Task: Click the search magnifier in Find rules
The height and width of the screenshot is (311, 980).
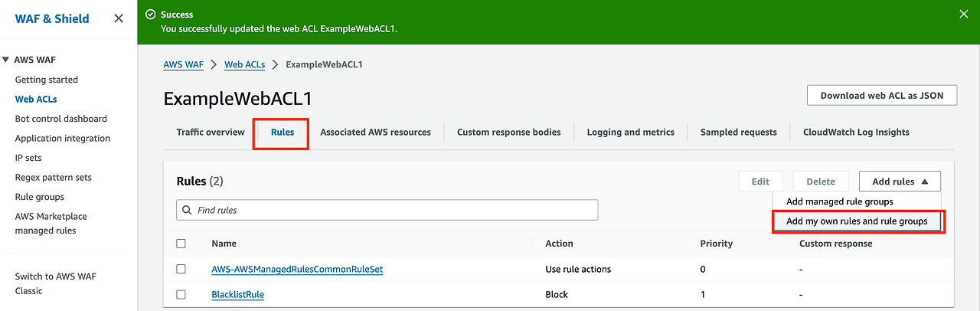Action: click(x=187, y=210)
